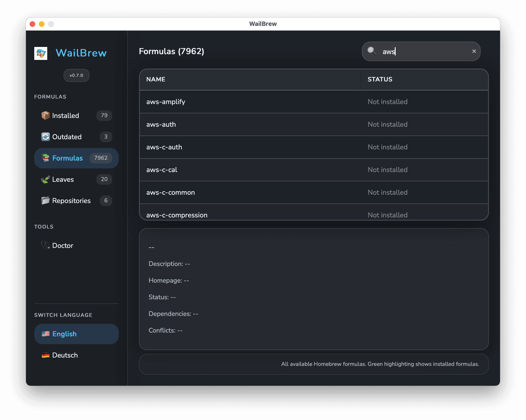Click the Formulas count badge 7962
526x420 pixels.
(x=101, y=158)
